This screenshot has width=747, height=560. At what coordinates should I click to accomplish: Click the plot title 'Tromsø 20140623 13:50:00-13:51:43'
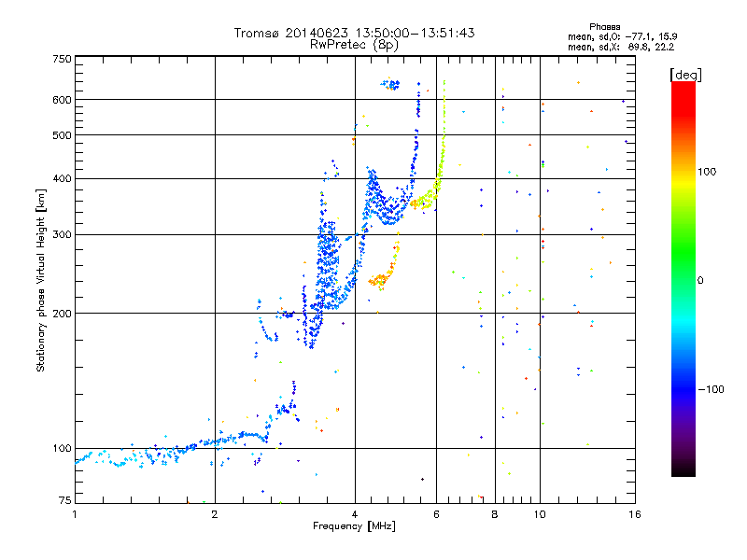[354, 33]
